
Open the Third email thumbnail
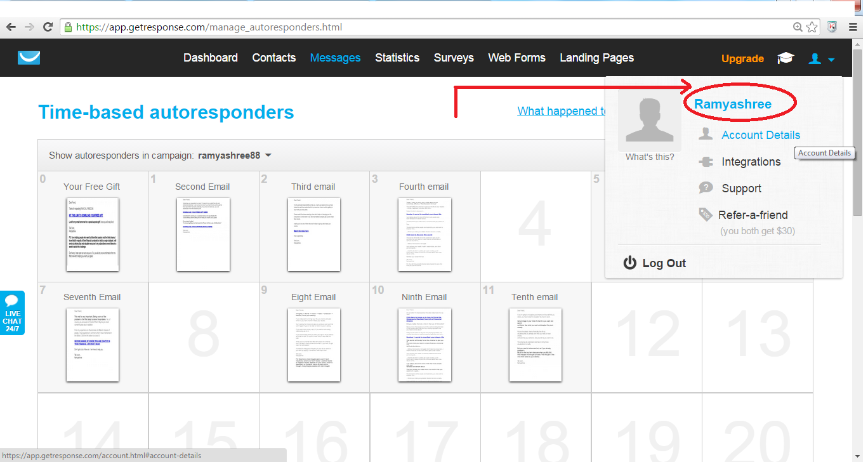tap(313, 234)
